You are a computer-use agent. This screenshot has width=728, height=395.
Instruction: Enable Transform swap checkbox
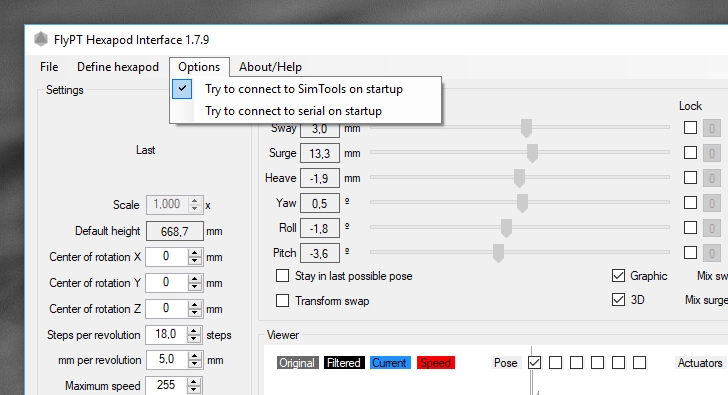pyautogui.click(x=282, y=301)
